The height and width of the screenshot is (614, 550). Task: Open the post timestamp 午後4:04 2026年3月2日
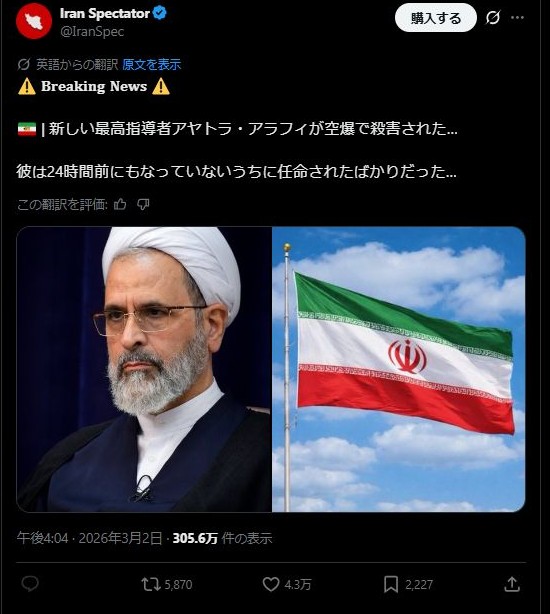pyautogui.click(x=89, y=538)
